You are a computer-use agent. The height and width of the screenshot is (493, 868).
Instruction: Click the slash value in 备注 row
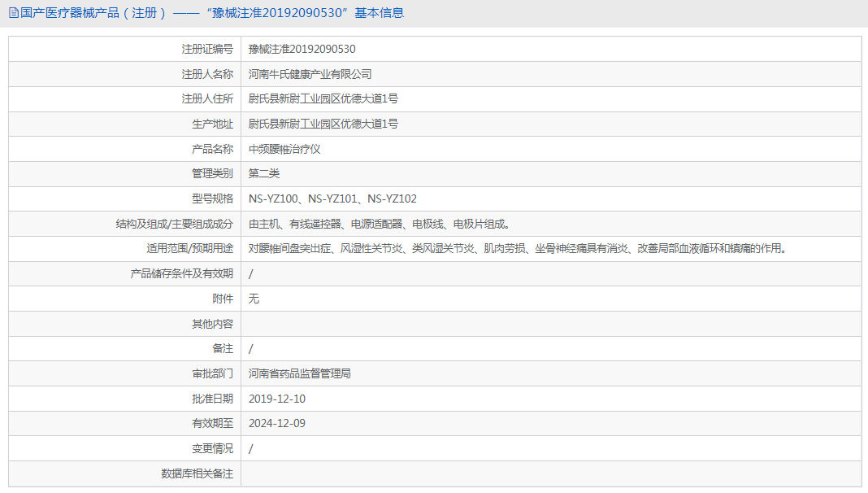click(251, 348)
